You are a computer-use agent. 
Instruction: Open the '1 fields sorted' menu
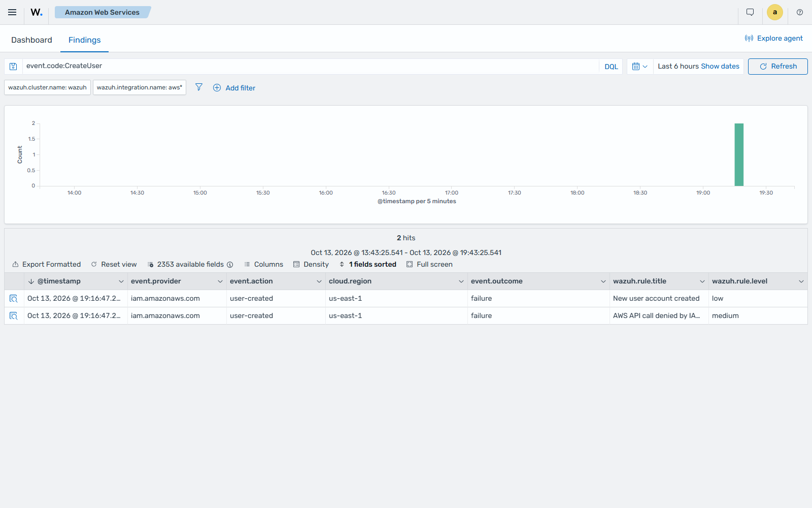point(368,265)
